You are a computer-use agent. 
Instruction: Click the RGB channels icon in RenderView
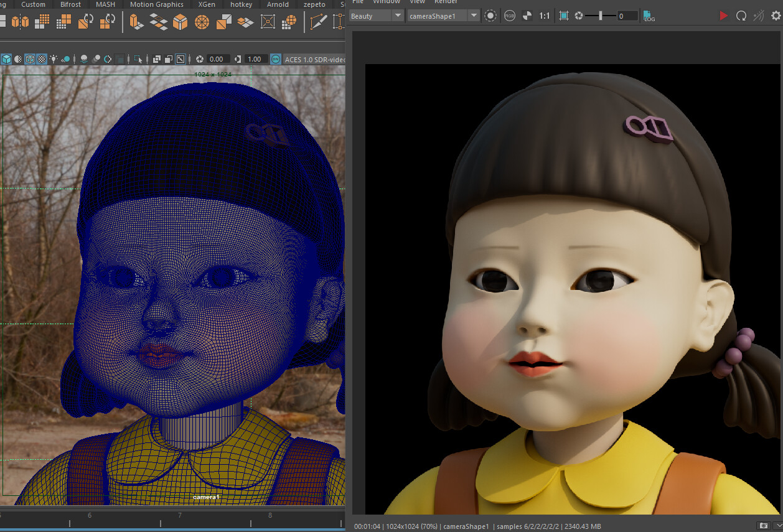point(510,16)
